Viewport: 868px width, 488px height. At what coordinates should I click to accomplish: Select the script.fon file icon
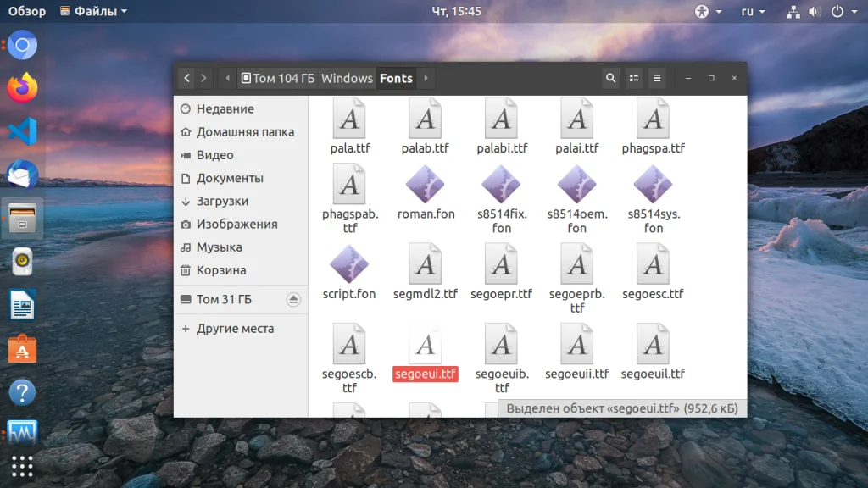point(349,264)
